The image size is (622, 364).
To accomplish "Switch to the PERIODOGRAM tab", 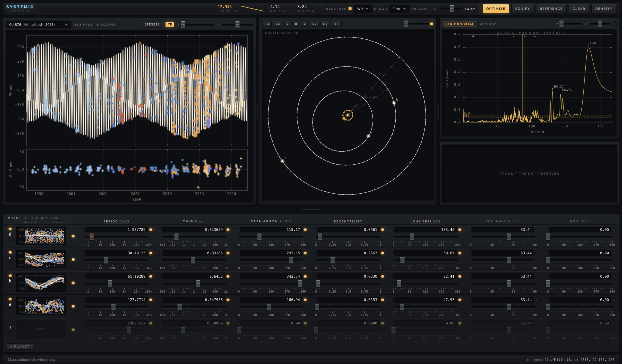I will pyautogui.click(x=459, y=24).
